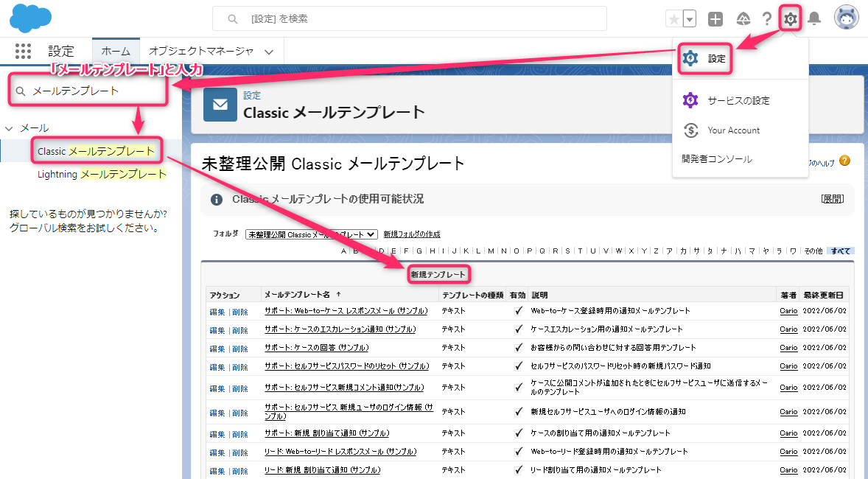
Task: Open サポート: ケースの回答 (サンプル) template
Action: (317, 347)
